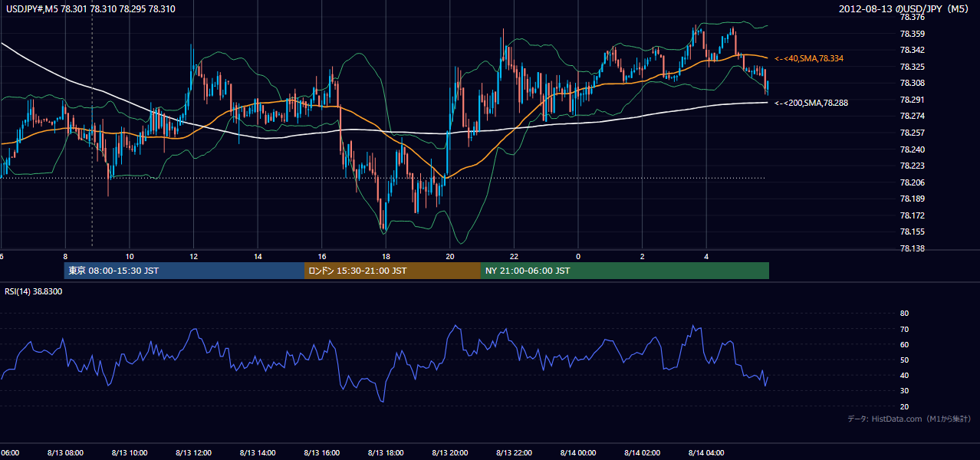The width and height of the screenshot is (980, 460).
Task: Click the 8/13 20:00 bottom time label
Action: coord(449,452)
